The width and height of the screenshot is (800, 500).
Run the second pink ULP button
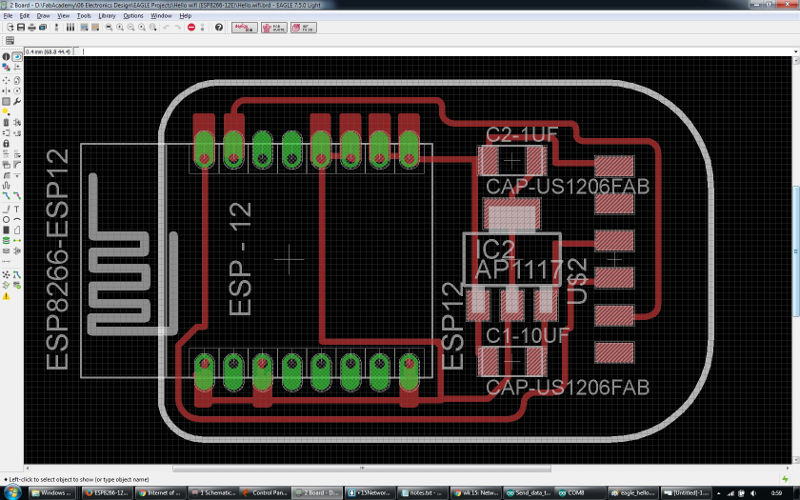(274, 28)
